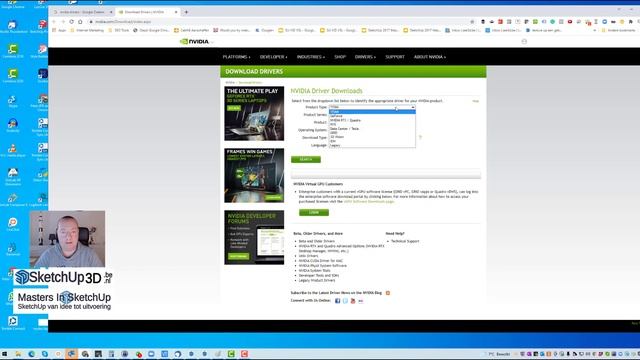The height and width of the screenshot is (360, 640).
Task: Click the NVIDIA logo in page header
Action: click(x=195, y=41)
